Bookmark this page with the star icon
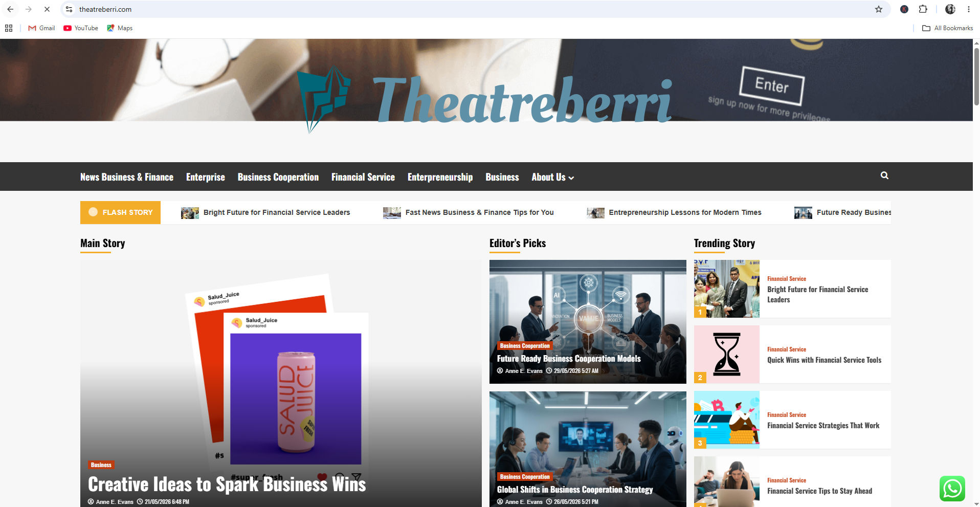 pyautogui.click(x=879, y=9)
